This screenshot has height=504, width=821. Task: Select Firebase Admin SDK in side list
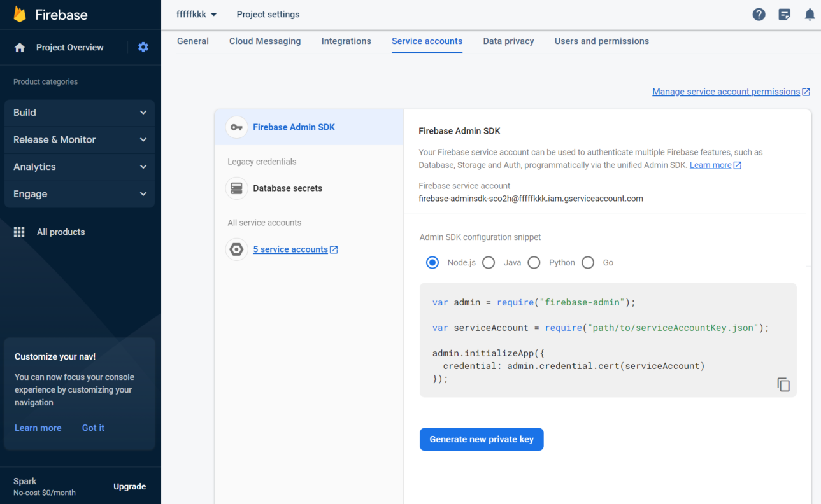click(x=309, y=127)
